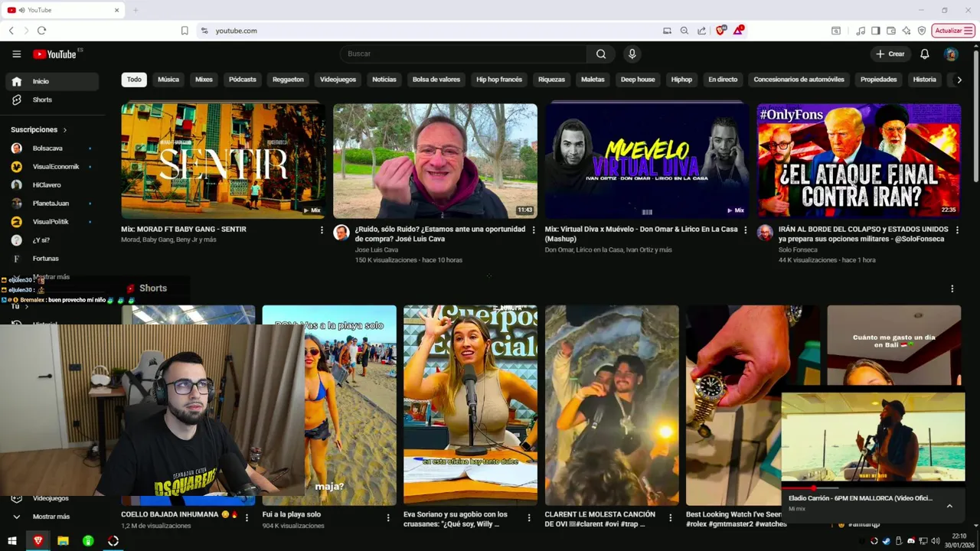Viewport: 980px width, 551px height.
Task: Select the Música filter chip
Action: coord(168,80)
